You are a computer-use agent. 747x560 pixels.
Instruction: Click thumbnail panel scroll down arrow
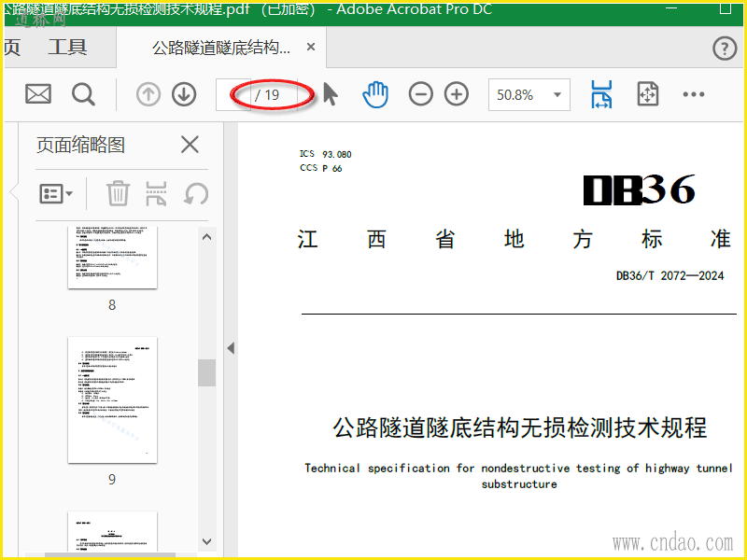pyautogui.click(x=206, y=541)
